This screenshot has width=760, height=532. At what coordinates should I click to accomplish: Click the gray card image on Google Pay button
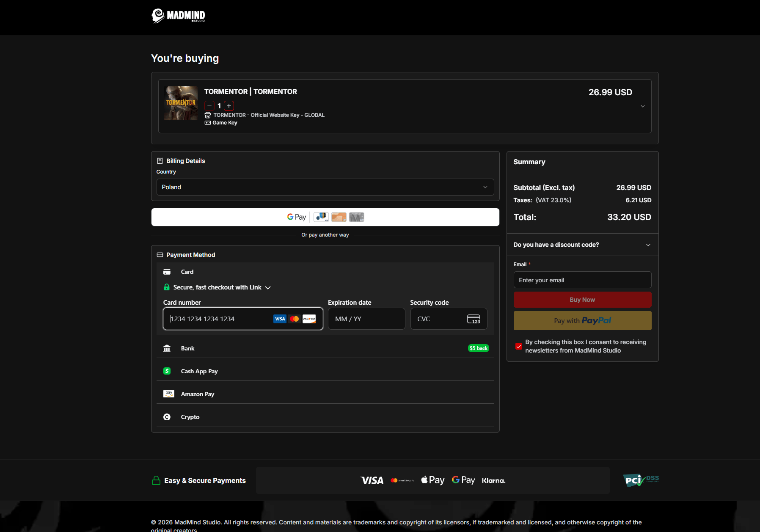(357, 217)
